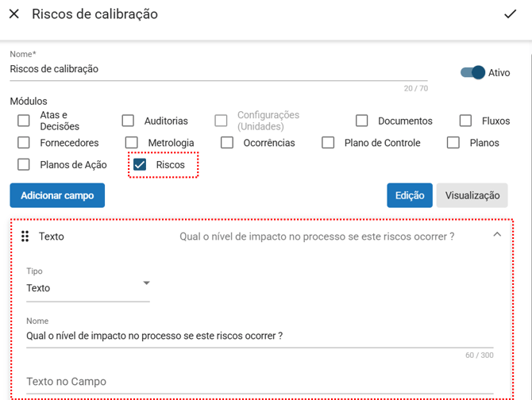Tick the Atas e Decisões checkbox
The width and height of the screenshot is (532, 400).
pos(24,121)
